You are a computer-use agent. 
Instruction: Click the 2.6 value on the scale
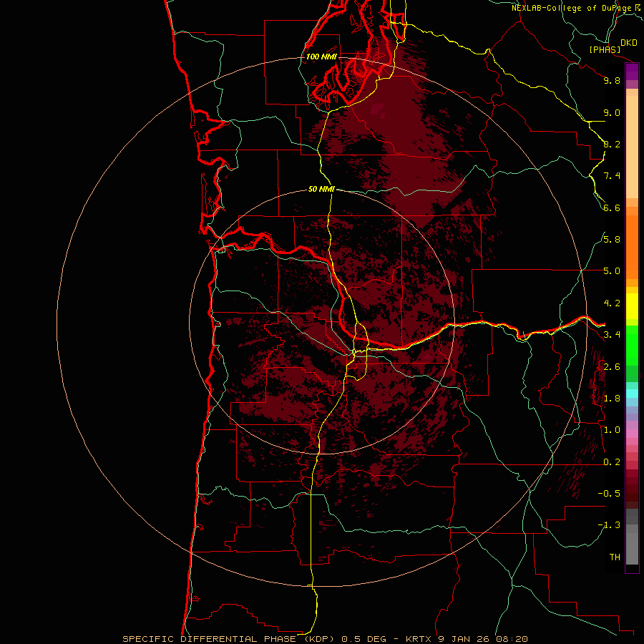click(612, 367)
